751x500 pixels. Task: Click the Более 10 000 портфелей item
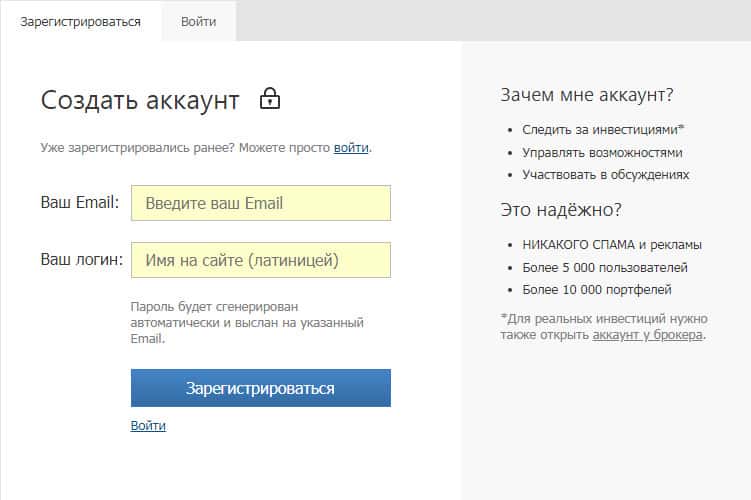597,289
